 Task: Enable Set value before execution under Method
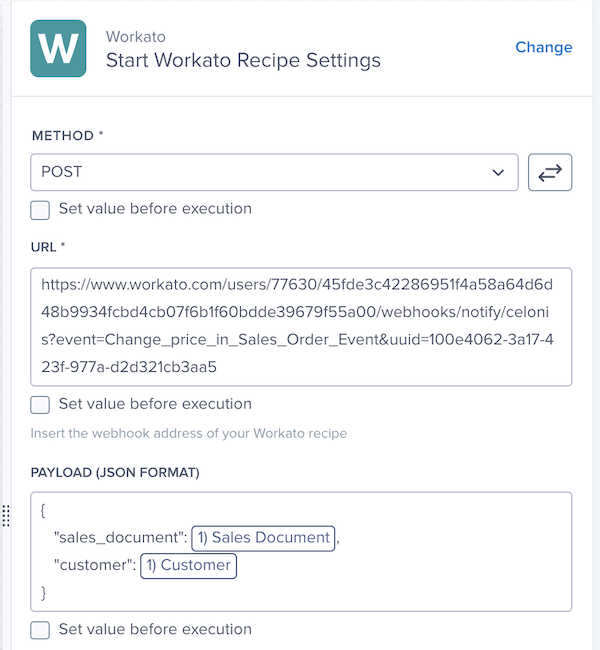point(40,209)
